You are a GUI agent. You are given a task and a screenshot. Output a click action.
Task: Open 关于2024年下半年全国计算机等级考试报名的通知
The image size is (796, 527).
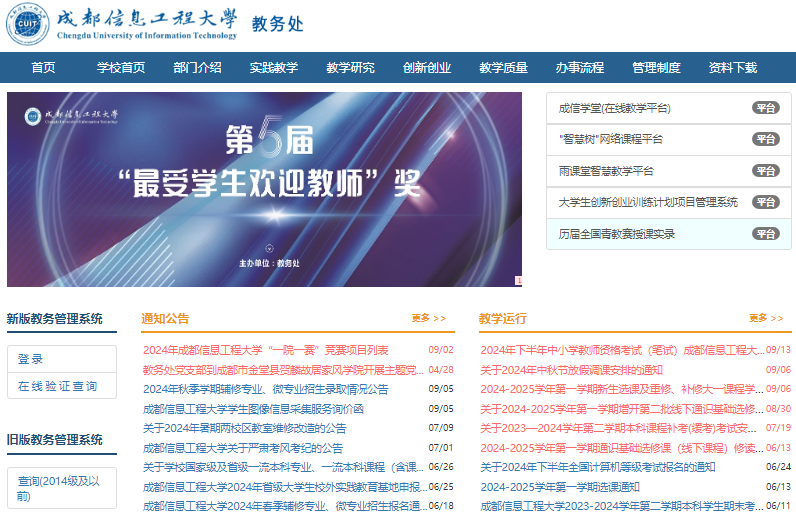(x=598, y=467)
